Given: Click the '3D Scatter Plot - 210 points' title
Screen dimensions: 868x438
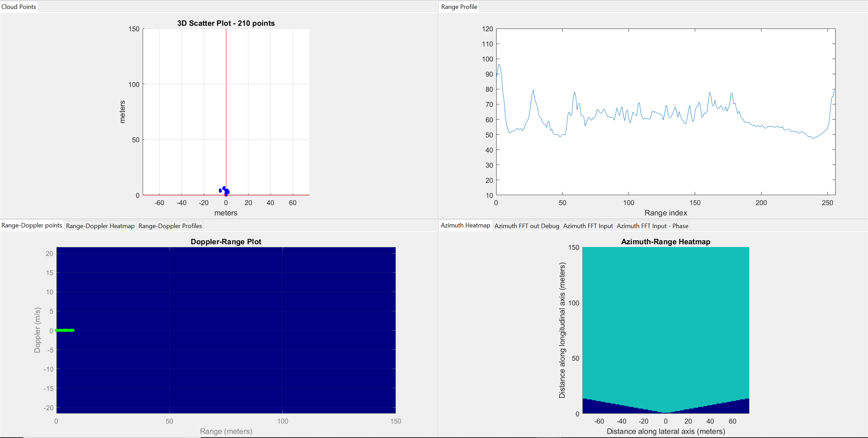Looking at the screenshot, I should 226,23.
